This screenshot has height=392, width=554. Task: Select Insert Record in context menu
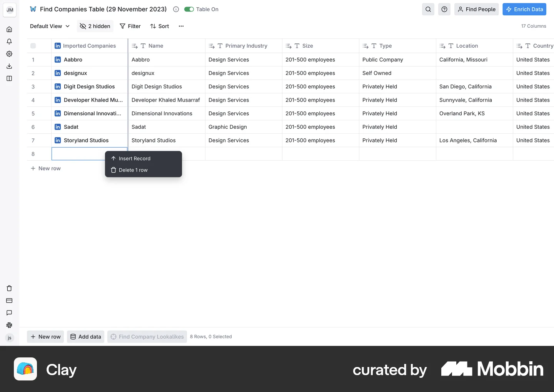pos(144,158)
